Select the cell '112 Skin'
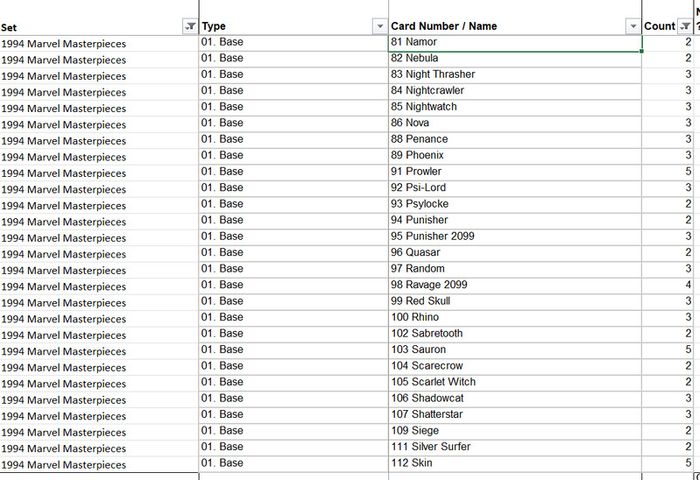The image size is (700, 480). click(515, 464)
